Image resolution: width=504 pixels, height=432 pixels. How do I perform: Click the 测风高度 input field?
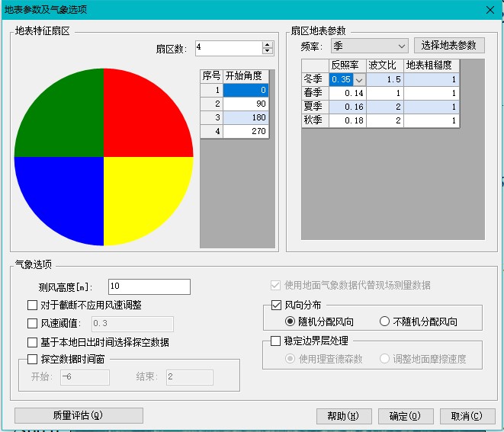[149, 286]
